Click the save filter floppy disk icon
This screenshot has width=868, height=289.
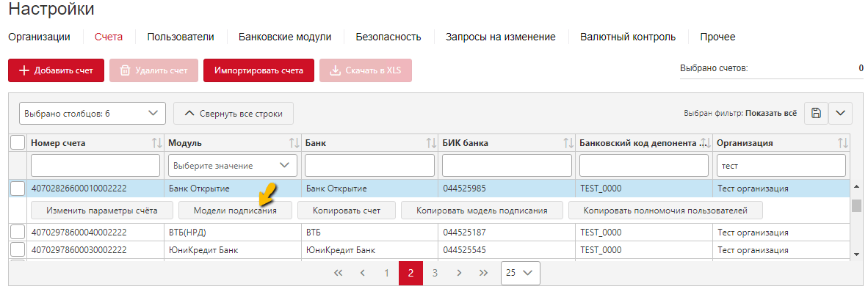[x=815, y=113]
